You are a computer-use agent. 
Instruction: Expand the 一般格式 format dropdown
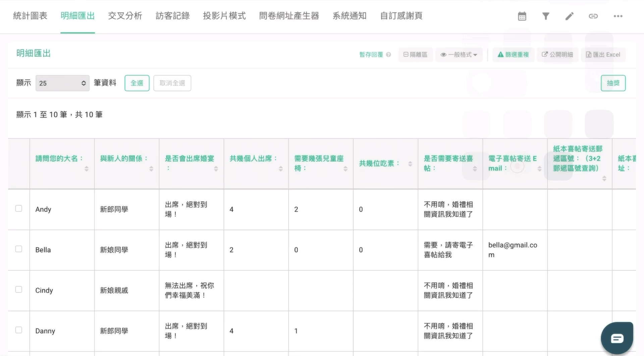459,55
